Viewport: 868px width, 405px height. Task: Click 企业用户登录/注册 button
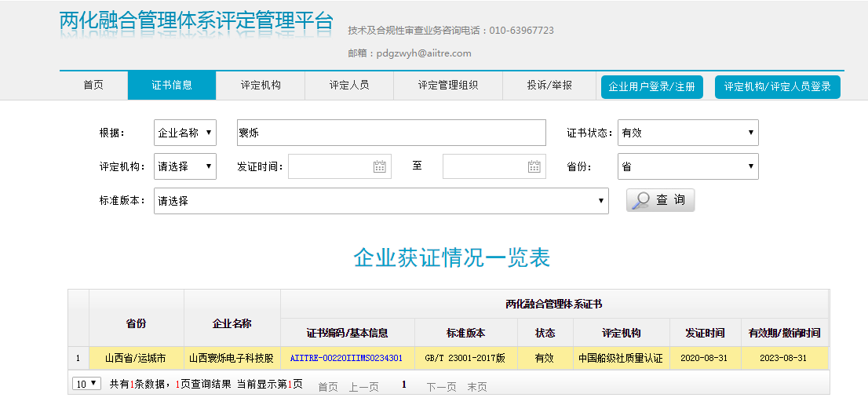651,87
